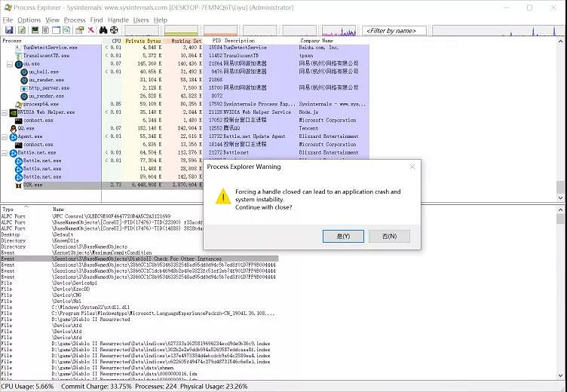Sort by the Private Bytes column header
Image resolution: width=567 pixels, height=392 pixels.
tap(143, 41)
